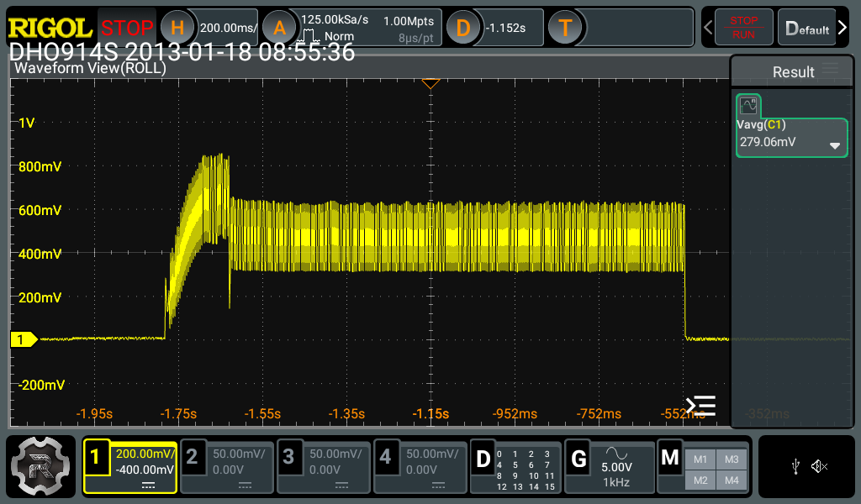Open the Acquisition A icon
Viewport: 861px width, 504px height.
coord(279,28)
